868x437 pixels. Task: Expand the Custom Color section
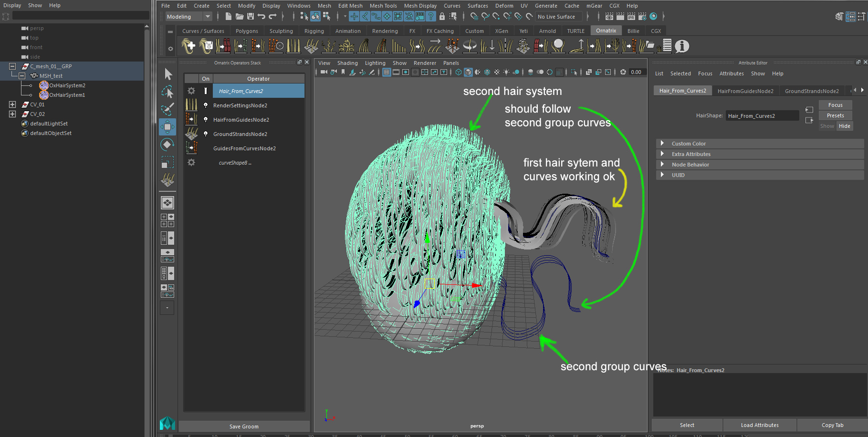[662, 144]
